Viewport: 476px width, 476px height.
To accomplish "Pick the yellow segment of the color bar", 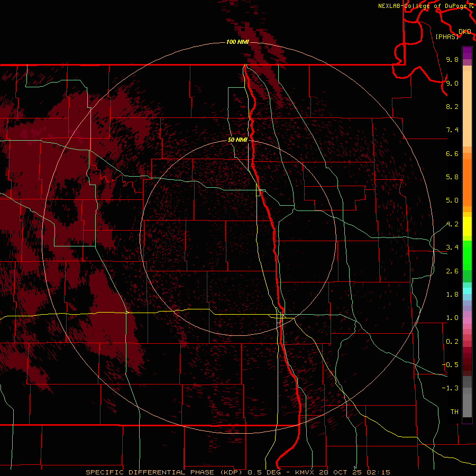I will click(x=467, y=226).
